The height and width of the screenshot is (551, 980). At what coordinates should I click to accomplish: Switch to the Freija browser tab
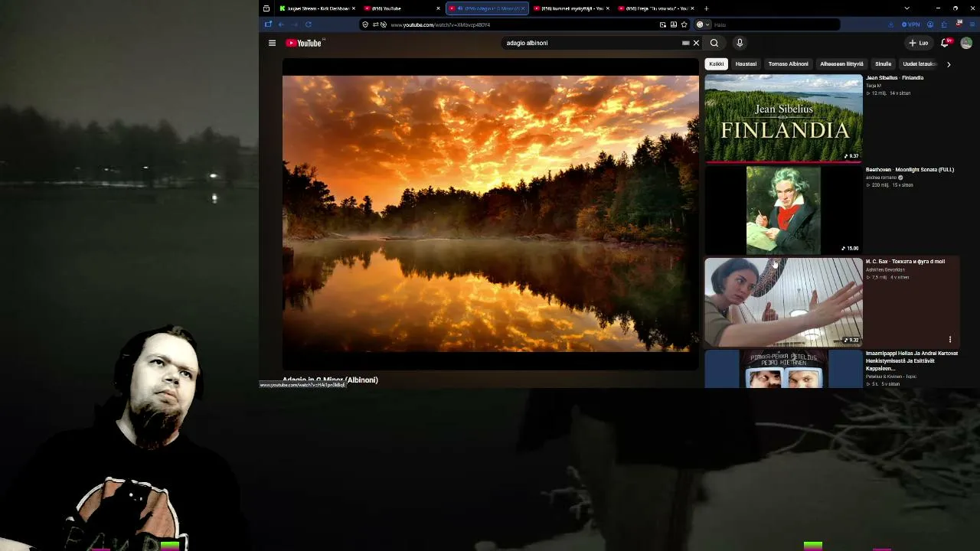click(655, 8)
